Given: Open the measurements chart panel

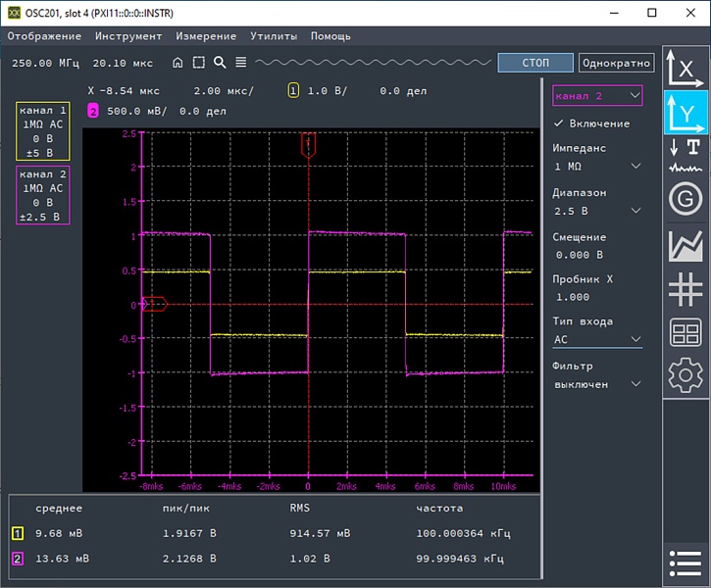Looking at the screenshot, I should [x=686, y=244].
